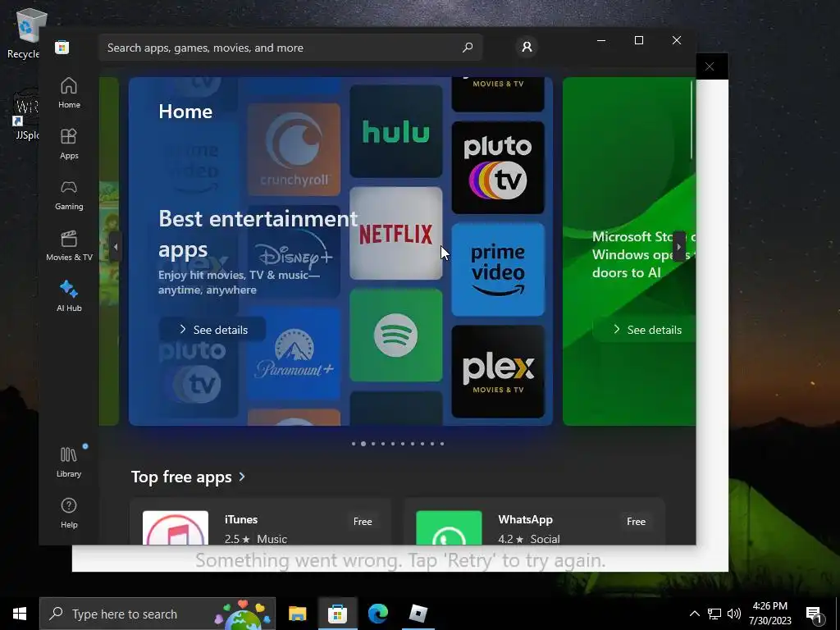Open the Help page
This screenshot has width=840, height=630.
tap(69, 514)
